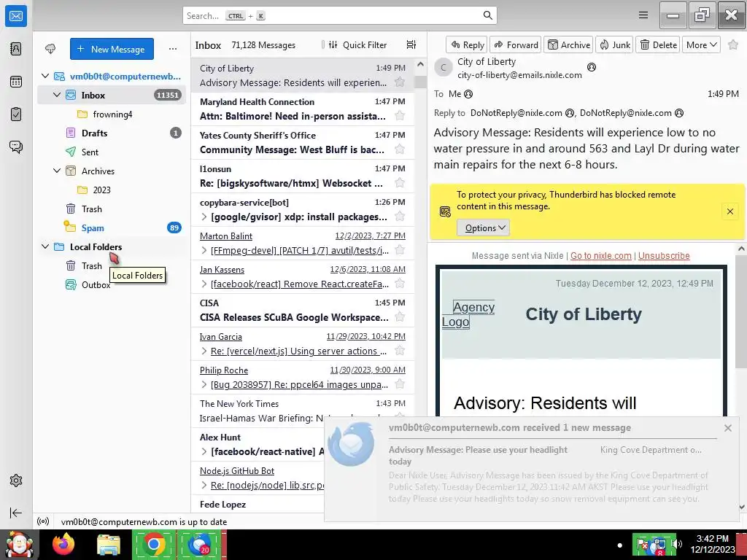Expand the copybara-service[bot] thread
This screenshot has width=747, height=560.
204,217
